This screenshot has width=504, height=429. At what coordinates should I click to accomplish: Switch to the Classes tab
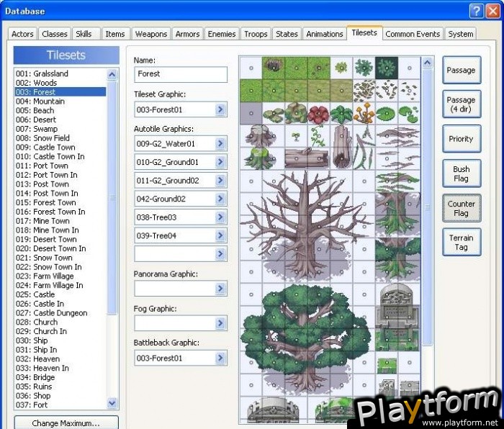(54, 34)
